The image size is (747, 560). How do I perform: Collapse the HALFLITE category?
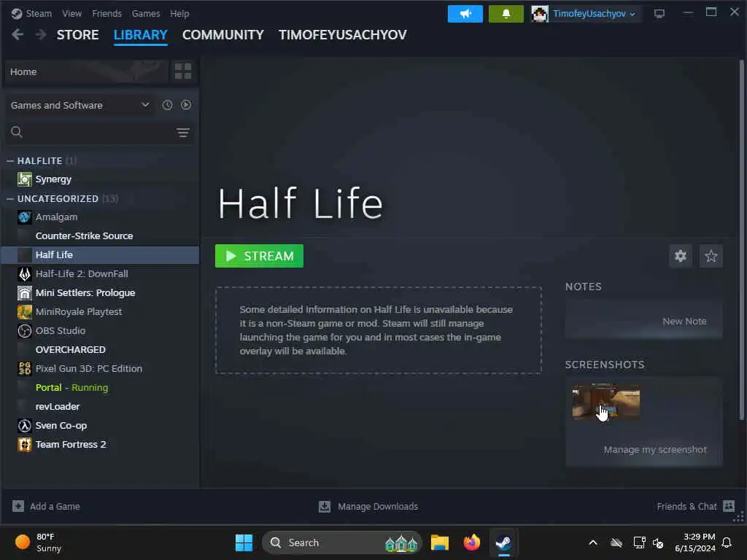point(10,161)
